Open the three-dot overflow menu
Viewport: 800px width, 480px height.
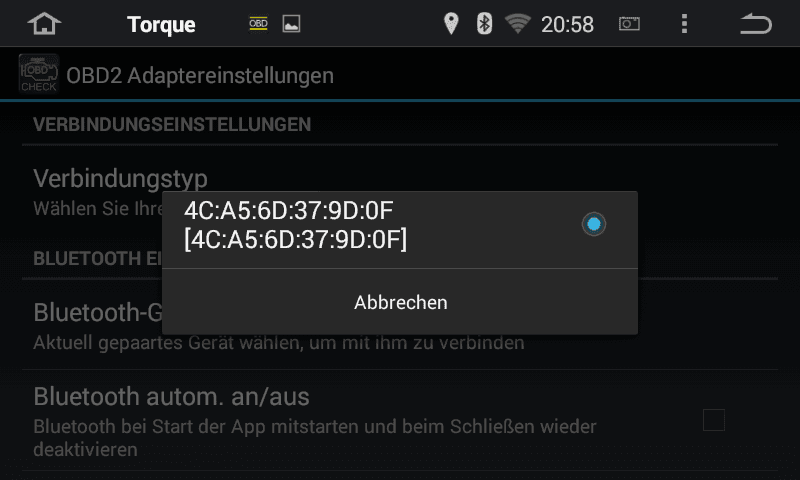point(684,24)
